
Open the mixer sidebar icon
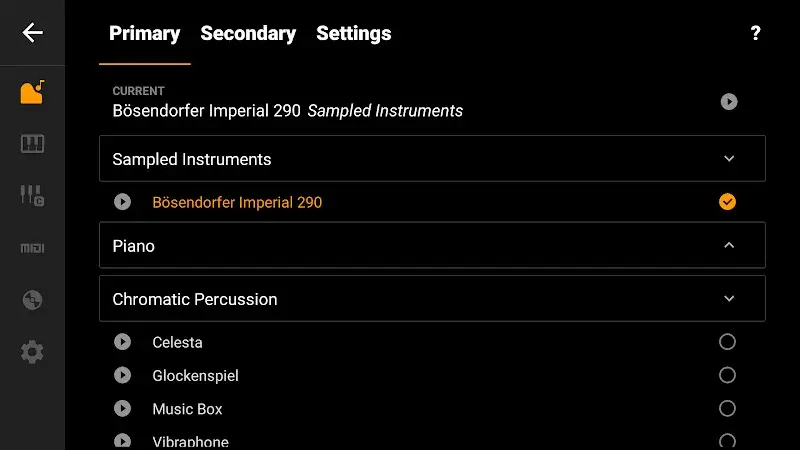click(33, 196)
